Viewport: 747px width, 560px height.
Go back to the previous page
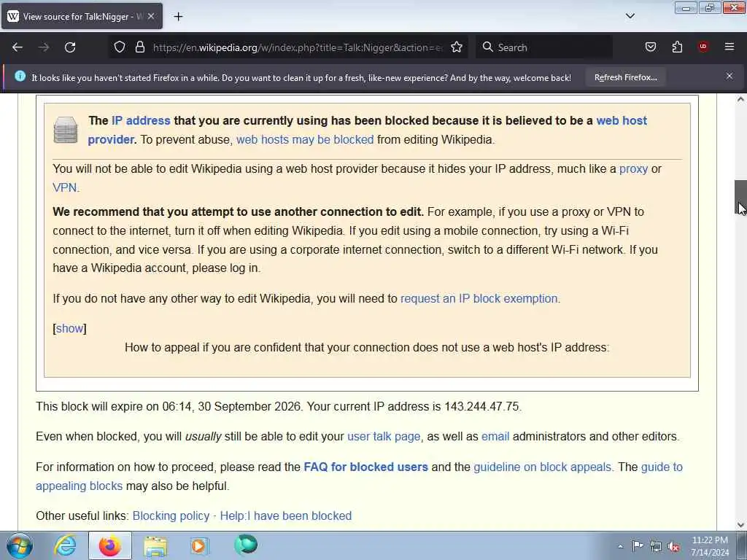[x=18, y=47]
